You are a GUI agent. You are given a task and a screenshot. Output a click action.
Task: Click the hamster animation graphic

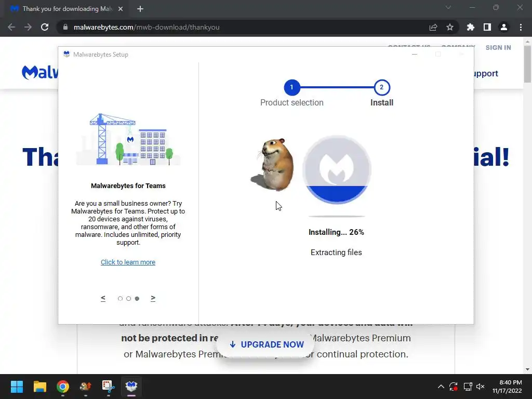click(273, 165)
